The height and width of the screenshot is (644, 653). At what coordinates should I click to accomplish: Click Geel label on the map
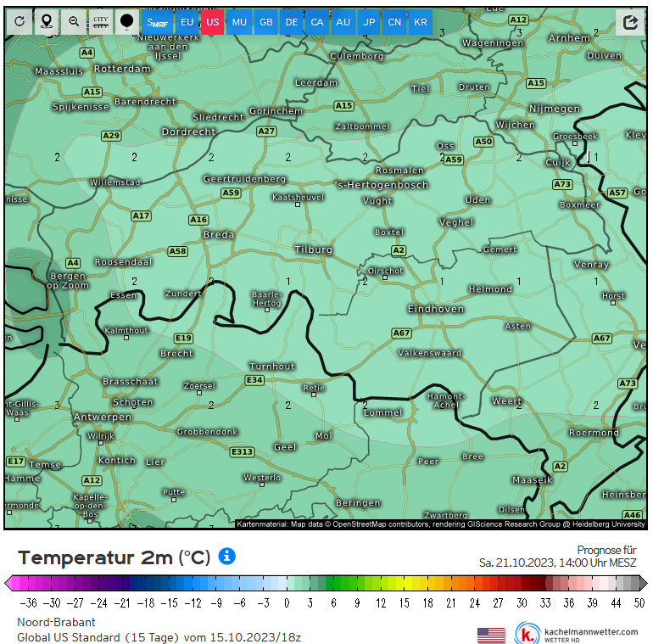click(285, 447)
